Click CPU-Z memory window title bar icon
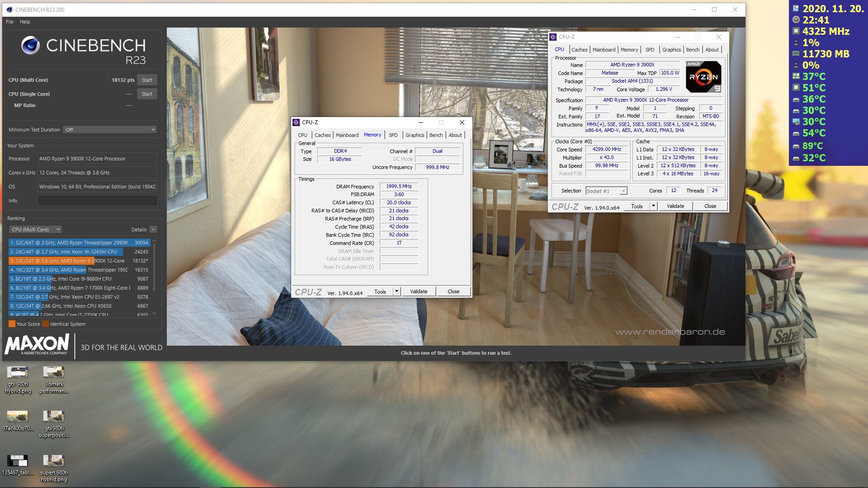Image resolution: width=868 pixels, height=488 pixels. tap(296, 122)
